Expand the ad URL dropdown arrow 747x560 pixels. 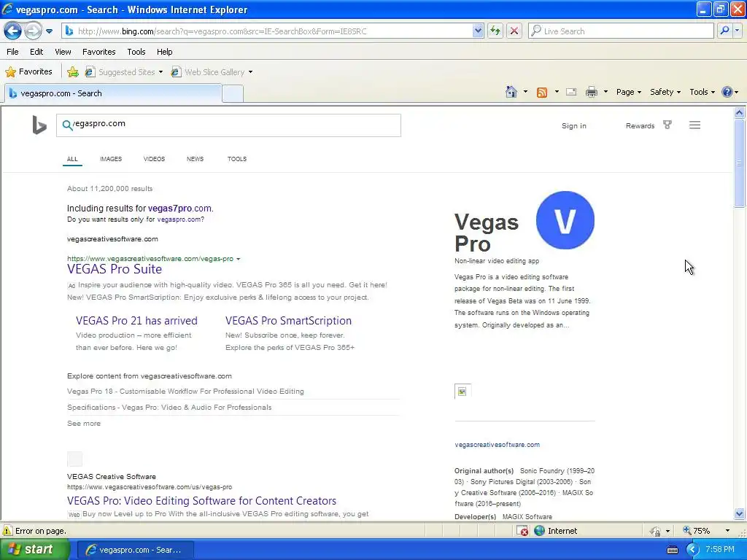(239, 259)
